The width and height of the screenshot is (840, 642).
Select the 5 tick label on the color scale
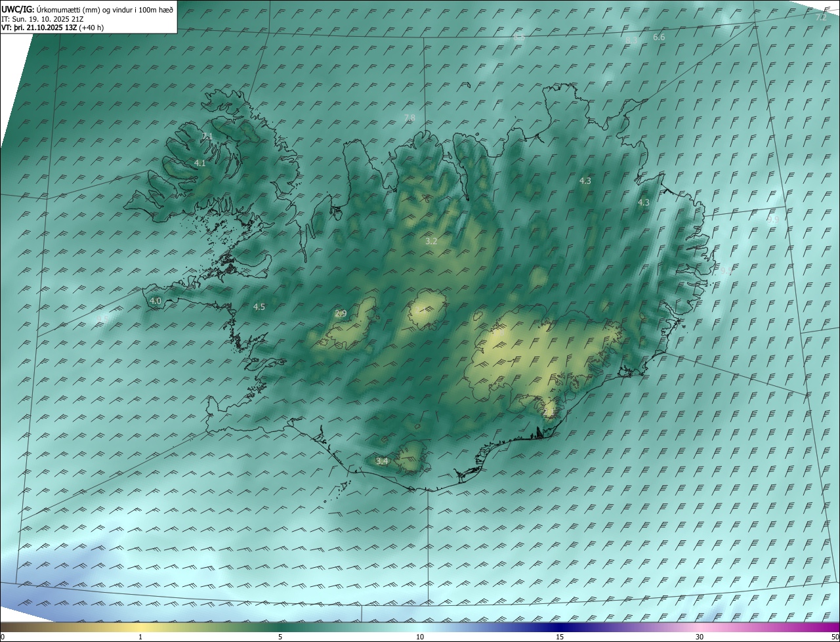(280, 637)
